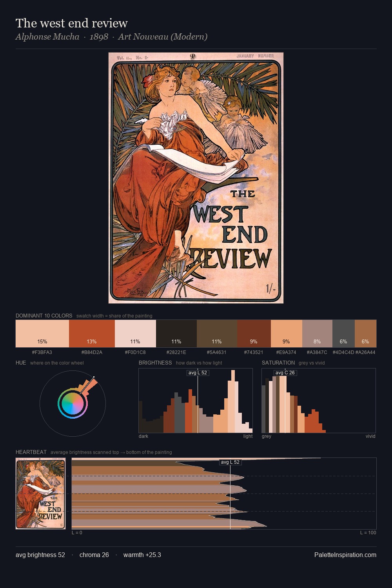Open the PaletteInspiration.com link
The width and height of the screenshot is (392, 588).
[x=345, y=555]
